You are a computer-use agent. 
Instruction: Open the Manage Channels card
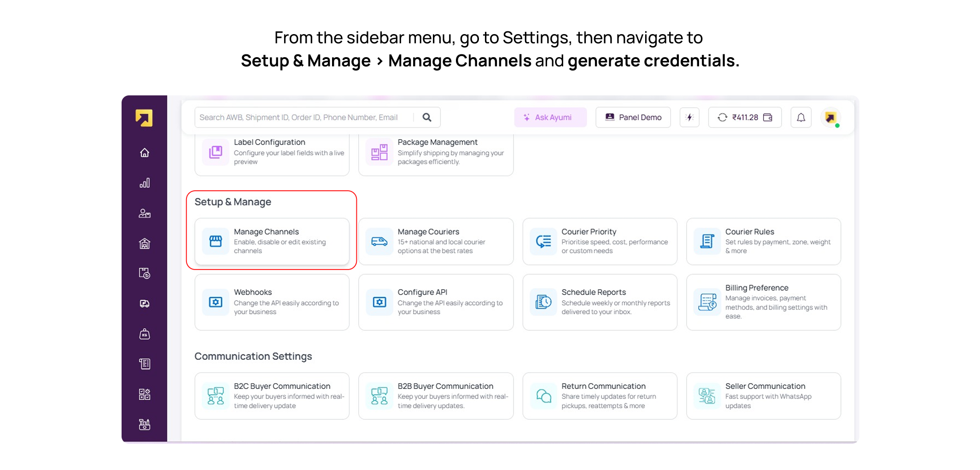point(272,241)
